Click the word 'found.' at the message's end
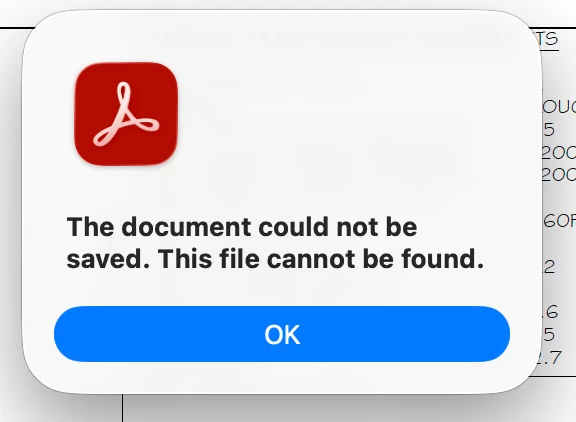Viewport: 576px width, 422px height. coord(443,259)
